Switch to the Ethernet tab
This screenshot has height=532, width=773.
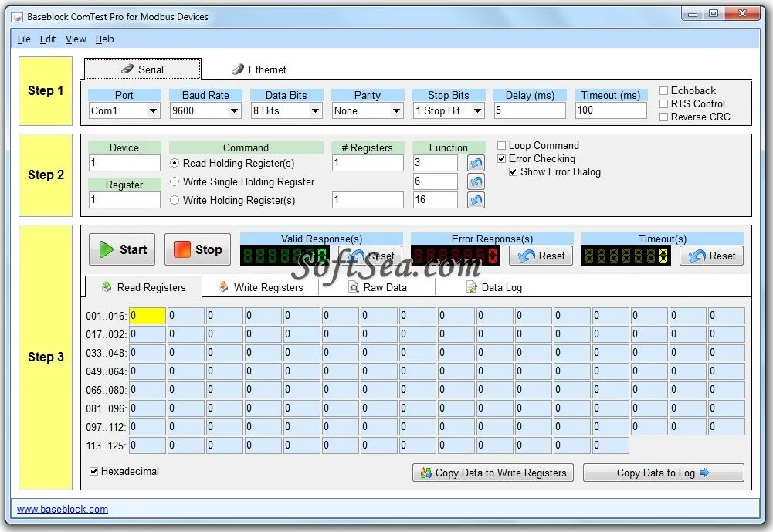click(x=259, y=69)
